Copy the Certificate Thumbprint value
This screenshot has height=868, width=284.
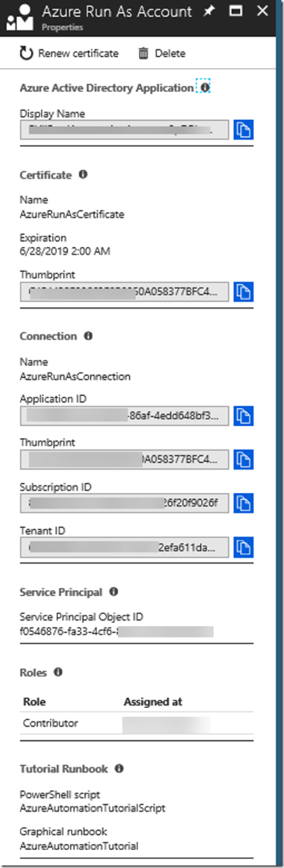click(244, 291)
